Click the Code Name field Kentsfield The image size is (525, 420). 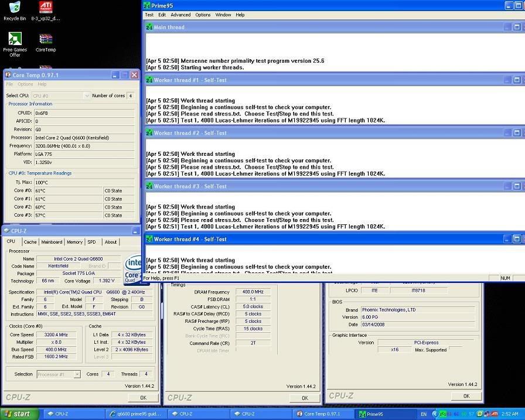pos(58,266)
